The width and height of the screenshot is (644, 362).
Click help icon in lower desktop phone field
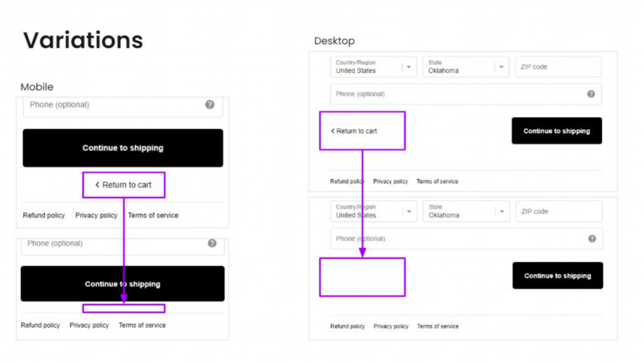click(592, 239)
